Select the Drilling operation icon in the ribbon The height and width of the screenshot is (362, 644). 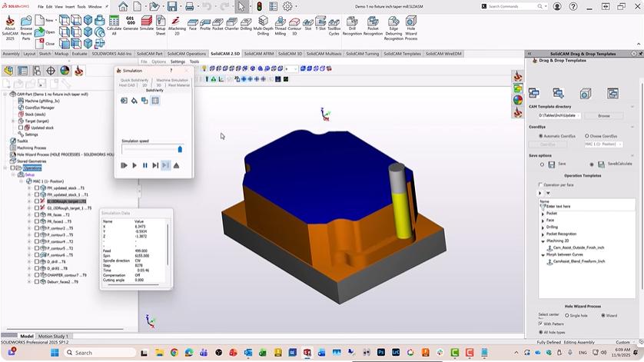pos(246,25)
